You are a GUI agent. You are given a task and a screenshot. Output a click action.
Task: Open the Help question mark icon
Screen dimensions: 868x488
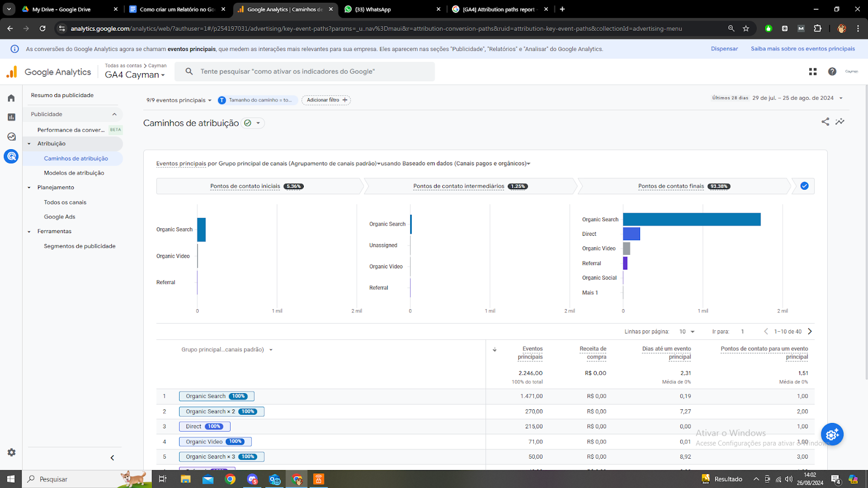(832, 72)
